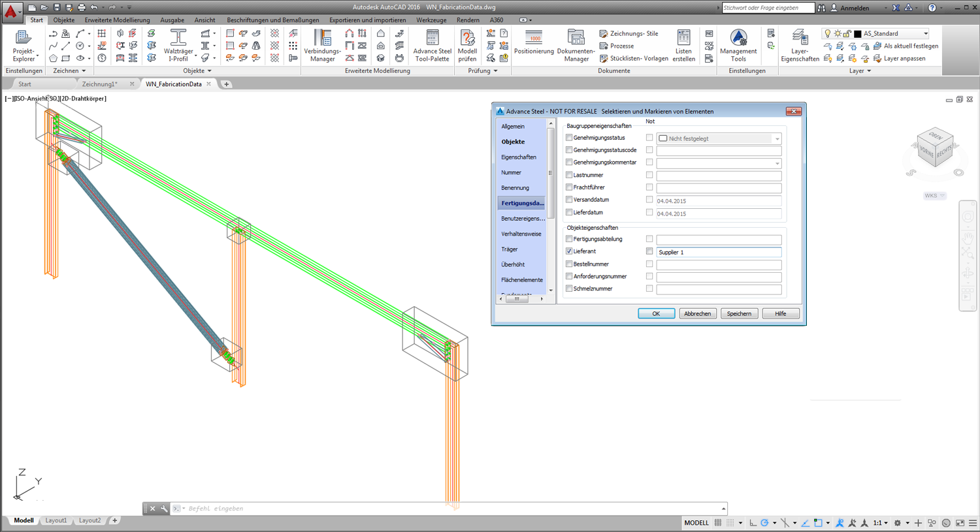The height and width of the screenshot is (532, 980).
Task: Click the AutoCAD application menu button
Action: point(11,11)
